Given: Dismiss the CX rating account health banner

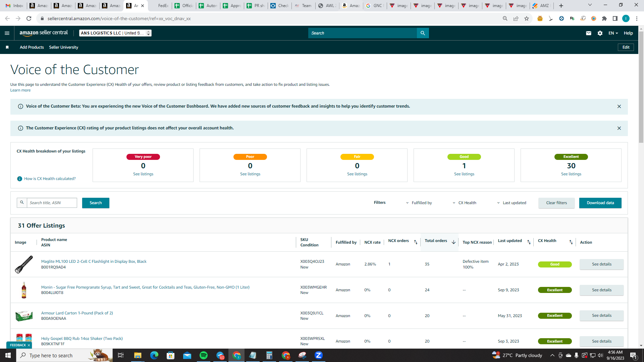Looking at the screenshot, I should point(619,128).
